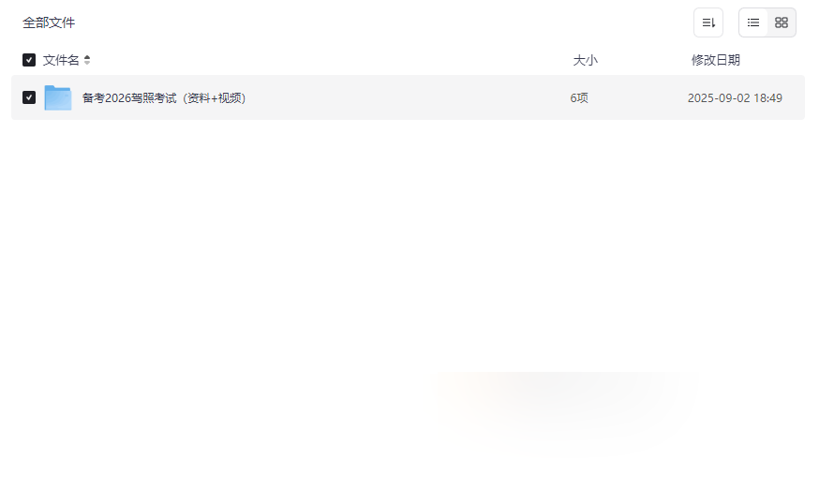
Task: Switch to list view layout
Action: (753, 22)
